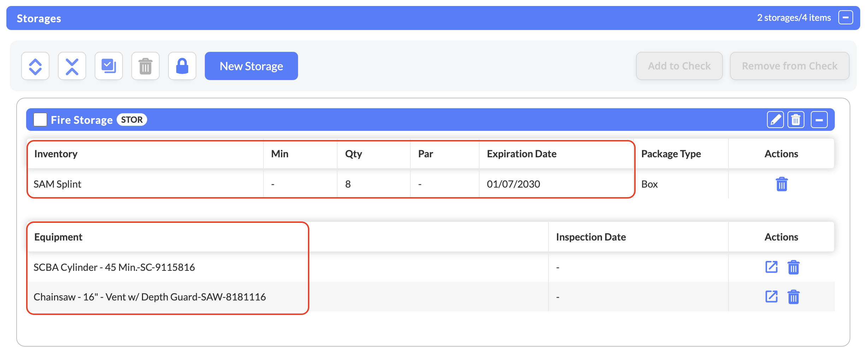Delete the SCBA Cylinder equipment row
The height and width of the screenshot is (347, 868).
(793, 267)
